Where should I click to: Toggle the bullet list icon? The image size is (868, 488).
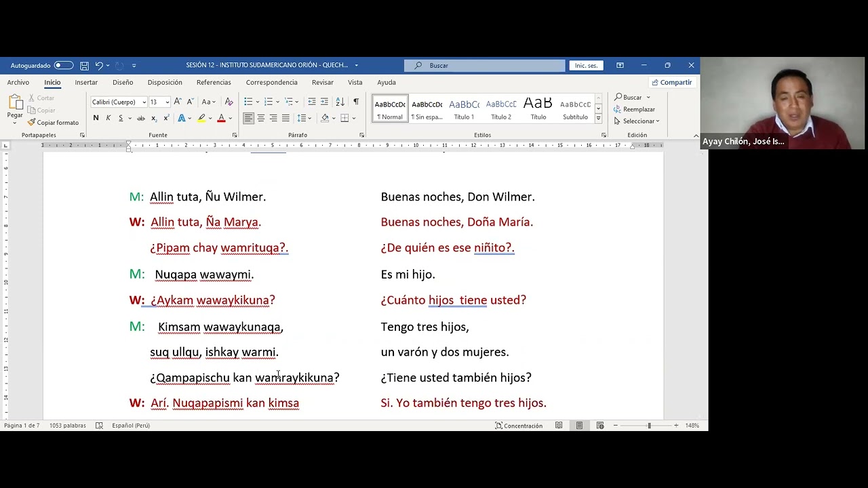pos(248,102)
